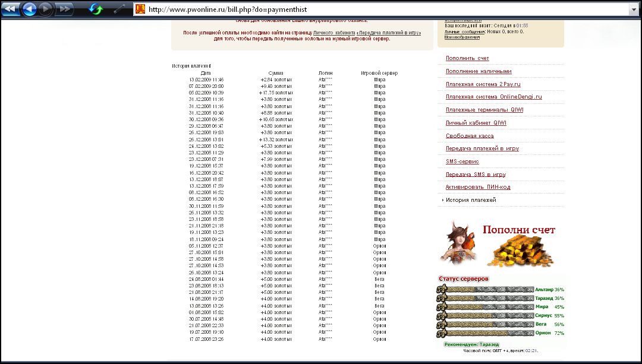Click the +9.40 золотых amount
The width and height of the screenshot is (642, 364).
(276, 86)
